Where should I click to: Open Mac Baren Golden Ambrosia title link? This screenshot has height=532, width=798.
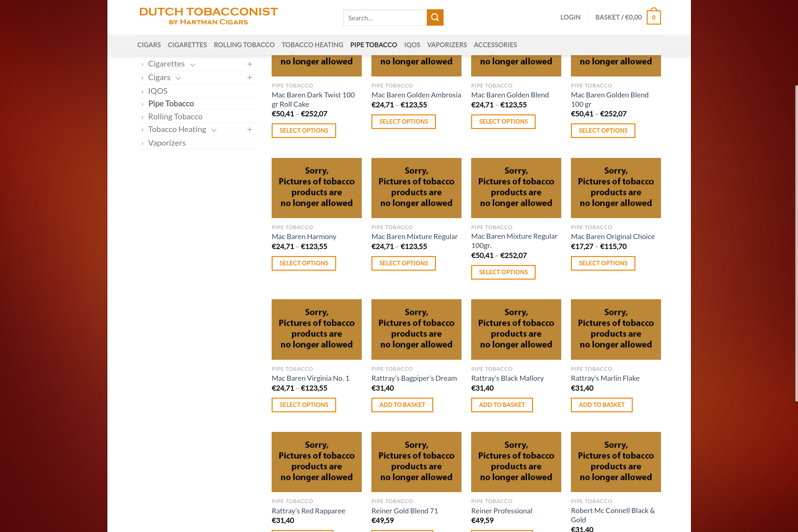(416, 95)
